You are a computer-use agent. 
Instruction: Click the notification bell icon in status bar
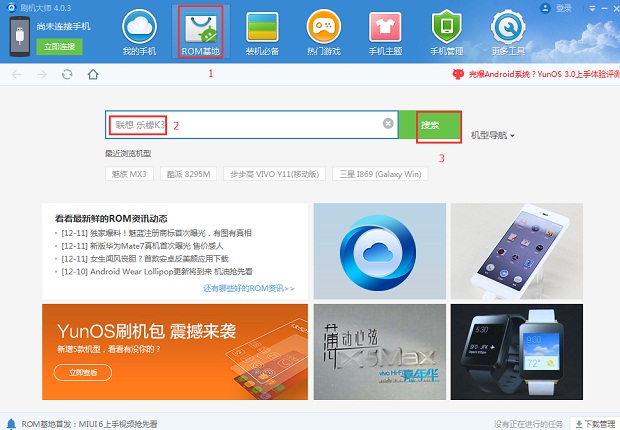point(11,424)
